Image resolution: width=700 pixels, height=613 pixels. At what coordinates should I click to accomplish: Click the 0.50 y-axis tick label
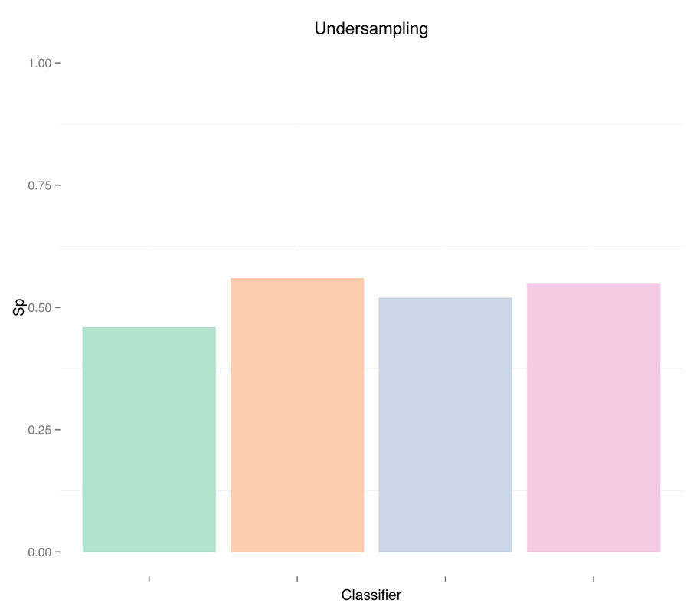click(x=40, y=308)
